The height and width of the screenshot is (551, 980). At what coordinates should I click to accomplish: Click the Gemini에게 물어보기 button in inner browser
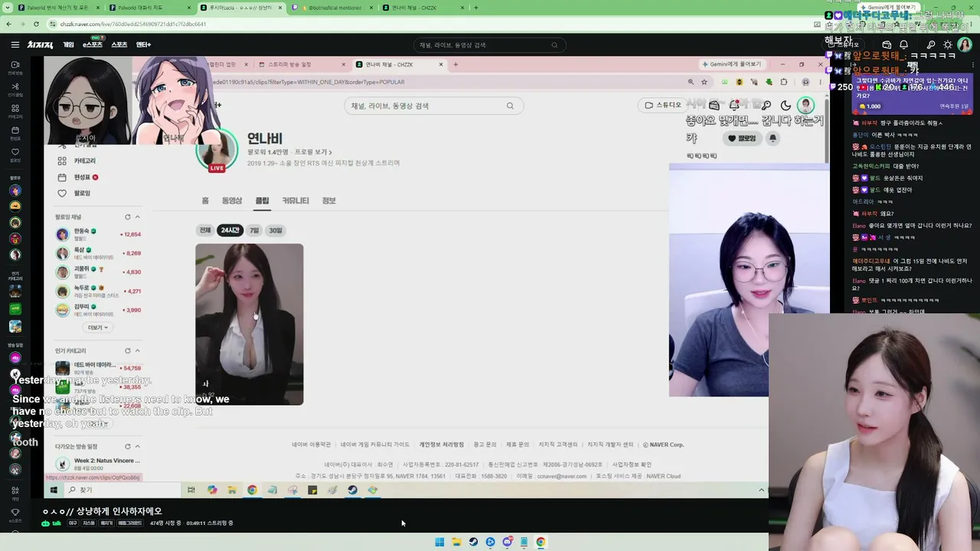coord(732,64)
